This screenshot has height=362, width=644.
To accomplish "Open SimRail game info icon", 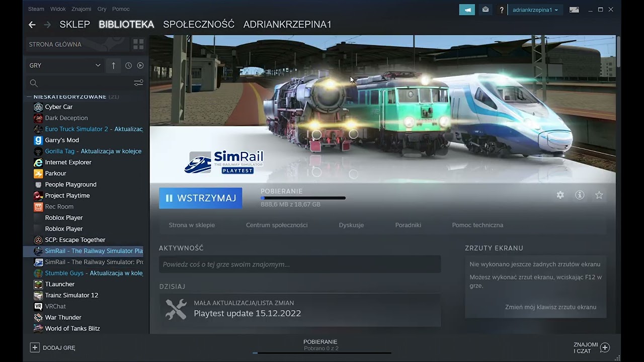I will (x=580, y=195).
